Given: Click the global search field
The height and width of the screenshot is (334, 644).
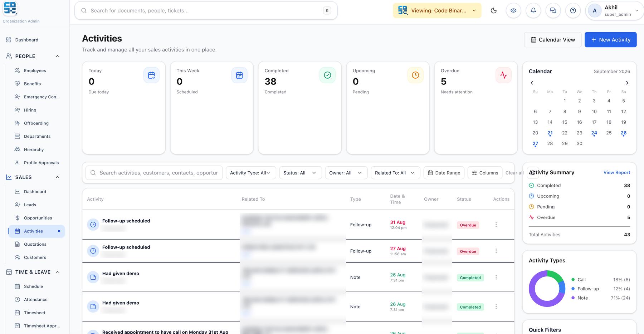Looking at the screenshot, I should point(206,11).
